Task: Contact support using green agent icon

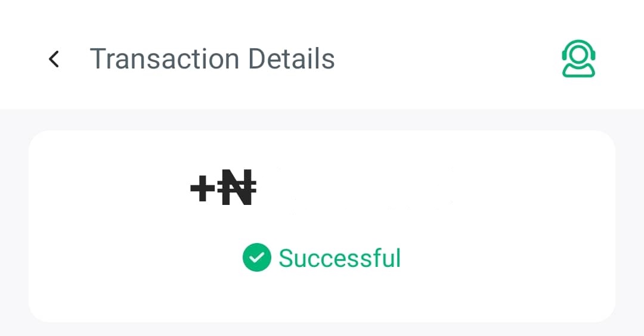Action: [x=578, y=58]
